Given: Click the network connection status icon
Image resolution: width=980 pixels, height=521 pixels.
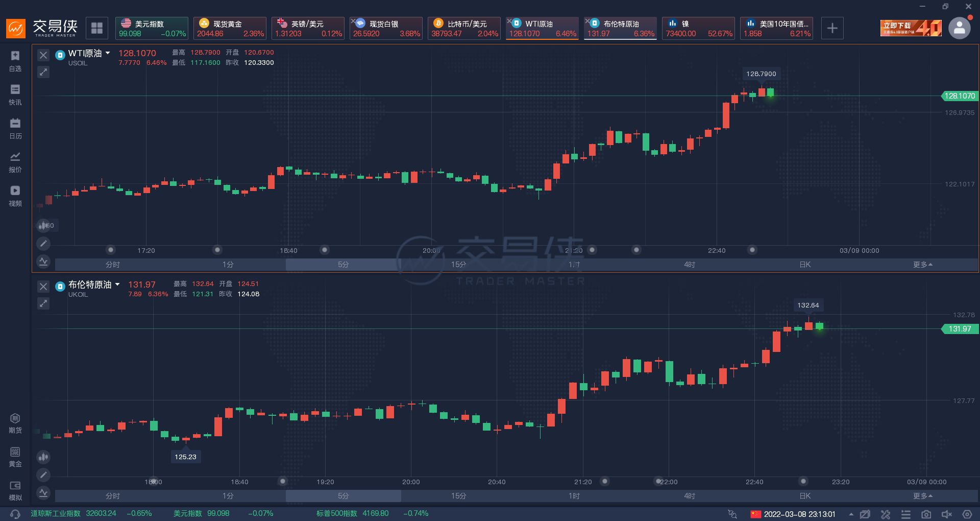Looking at the screenshot, I should tap(732, 514).
